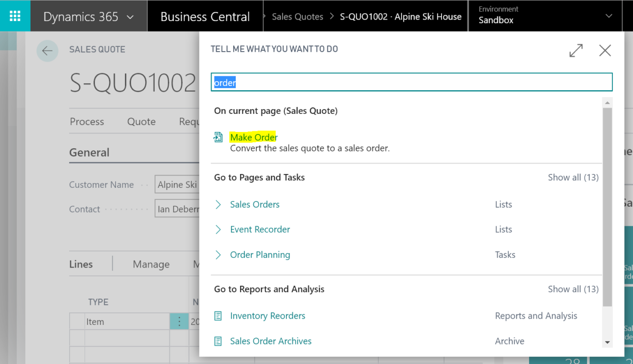Click the results list scrollbar thumb
This screenshot has height=364, width=633.
[x=608, y=207]
